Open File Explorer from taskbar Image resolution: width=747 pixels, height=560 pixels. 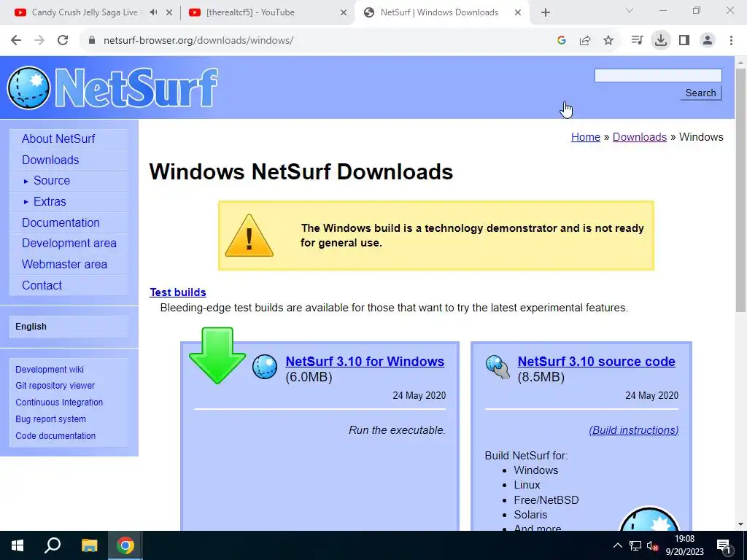click(x=89, y=545)
